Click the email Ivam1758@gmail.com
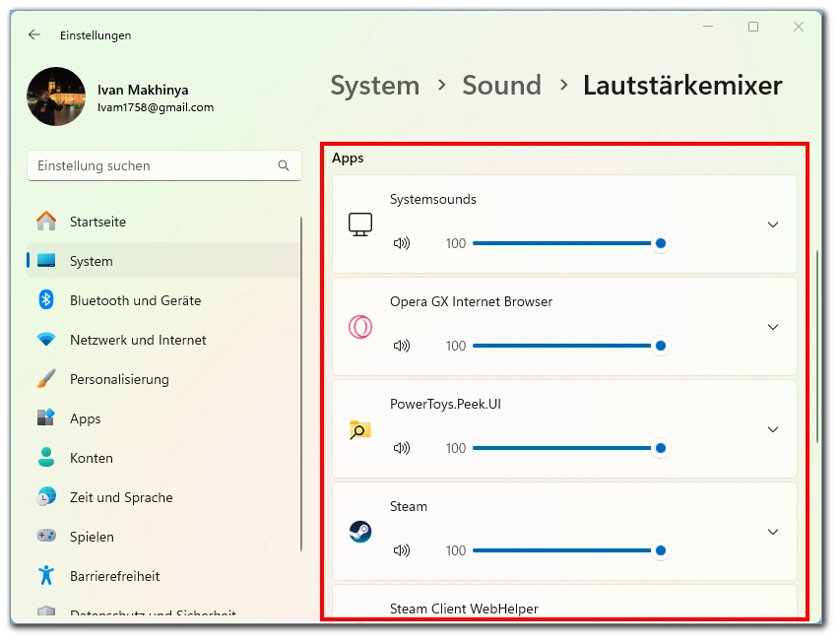This screenshot has width=840, height=642. (156, 107)
